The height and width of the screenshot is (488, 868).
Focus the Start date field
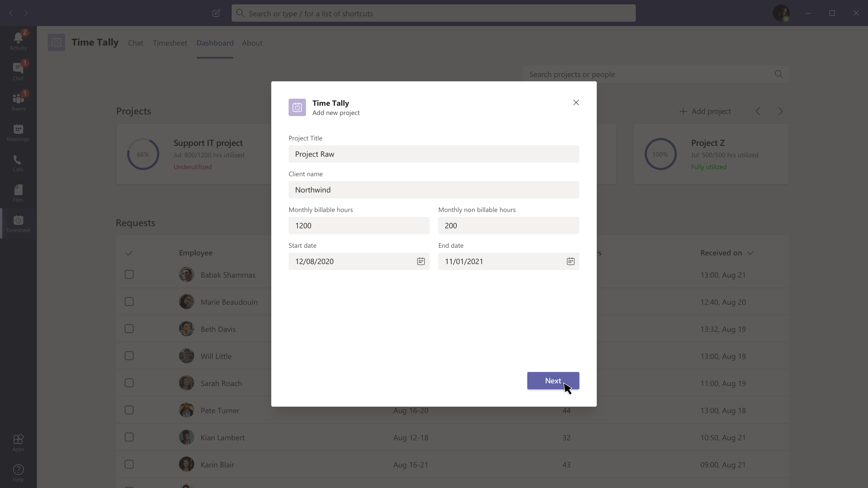click(x=359, y=261)
